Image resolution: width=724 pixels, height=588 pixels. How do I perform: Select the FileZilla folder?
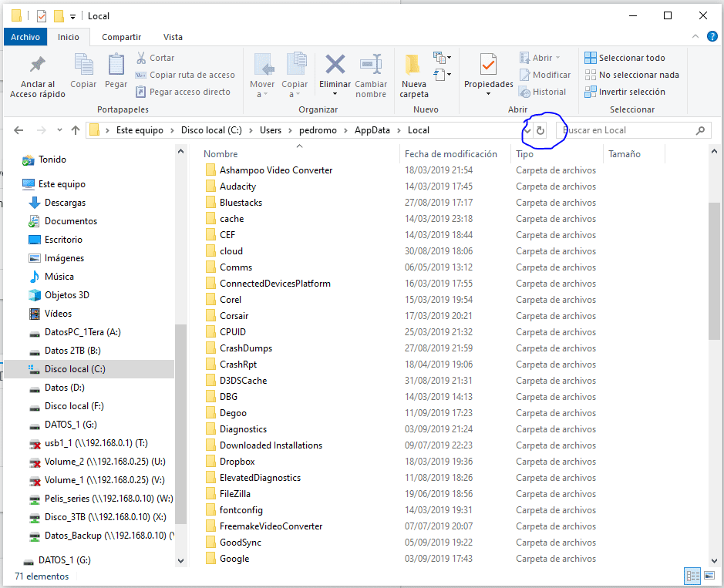(x=234, y=494)
